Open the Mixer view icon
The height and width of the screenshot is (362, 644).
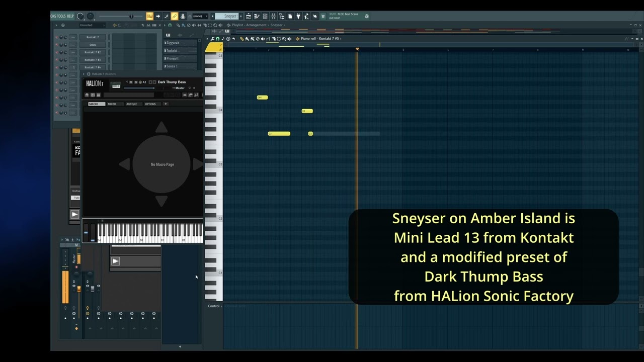(273, 16)
